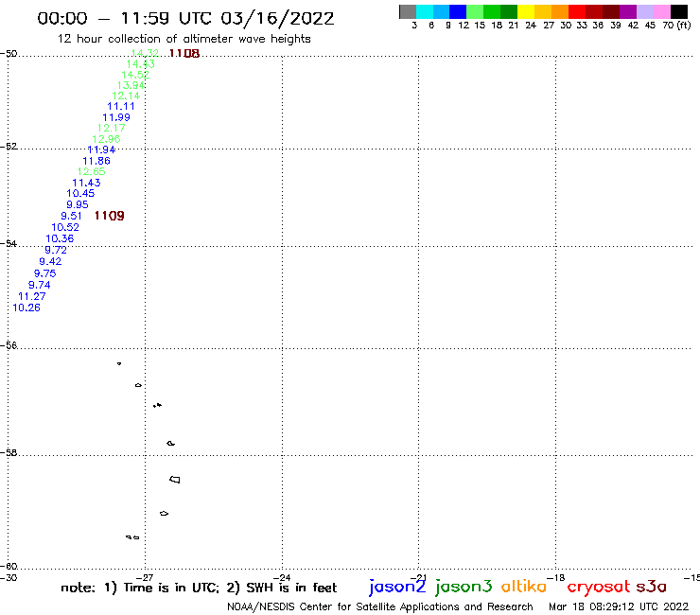This screenshot has height=615, width=700.
Task: Click the cyan swatch in the wave-height legend
Action: pos(425,11)
